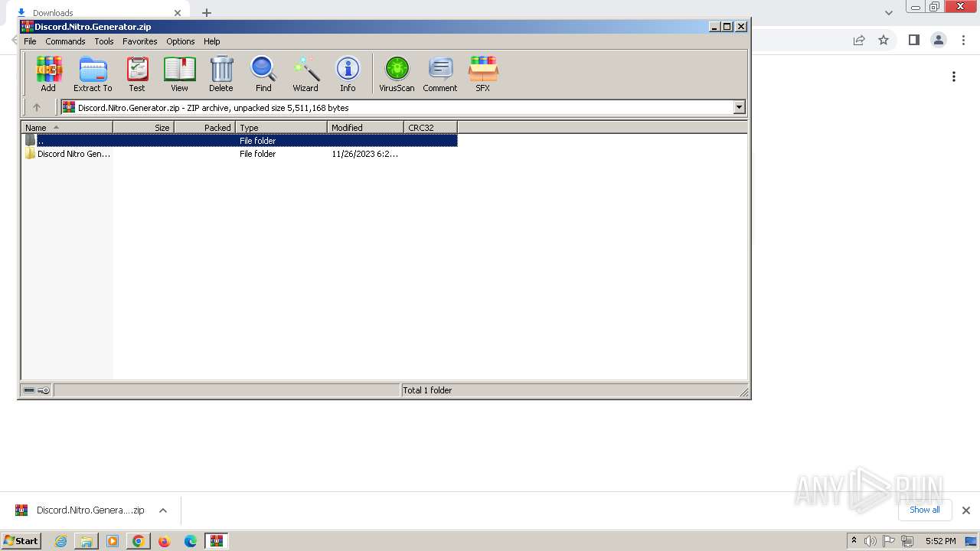Open the Downloads page more-actions menu

(954, 77)
